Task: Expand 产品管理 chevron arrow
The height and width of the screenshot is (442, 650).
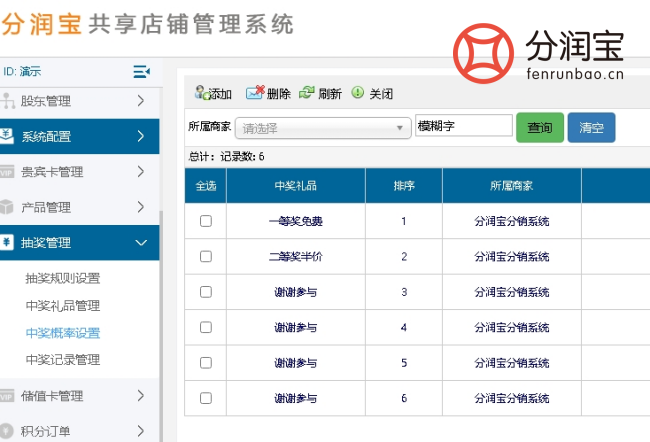Action: (x=141, y=207)
